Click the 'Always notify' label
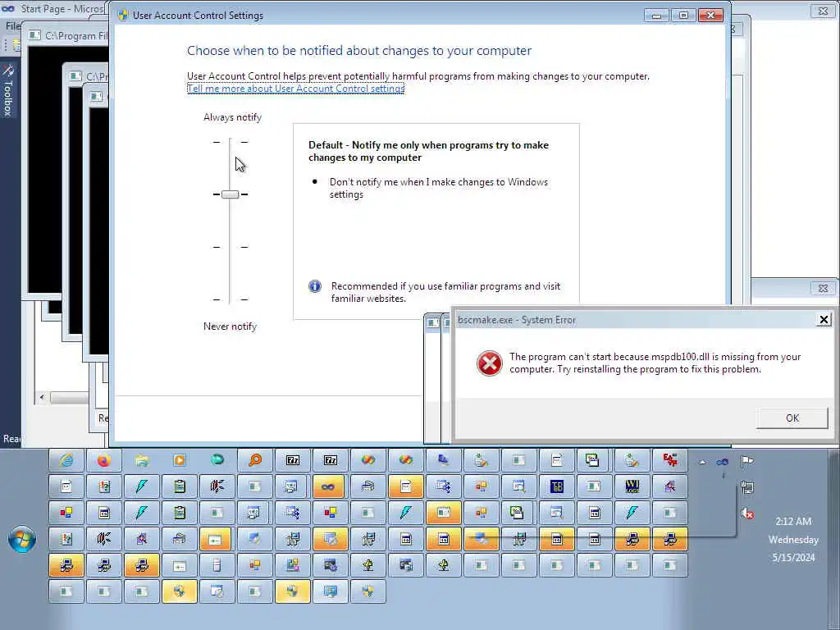Viewport: 840px width, 630px height. point(232,116)
